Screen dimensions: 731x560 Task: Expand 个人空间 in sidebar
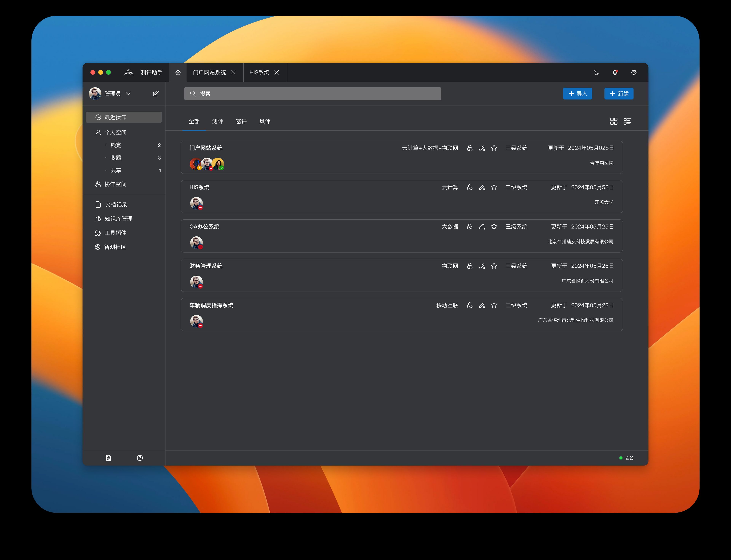tap(115, 133)
